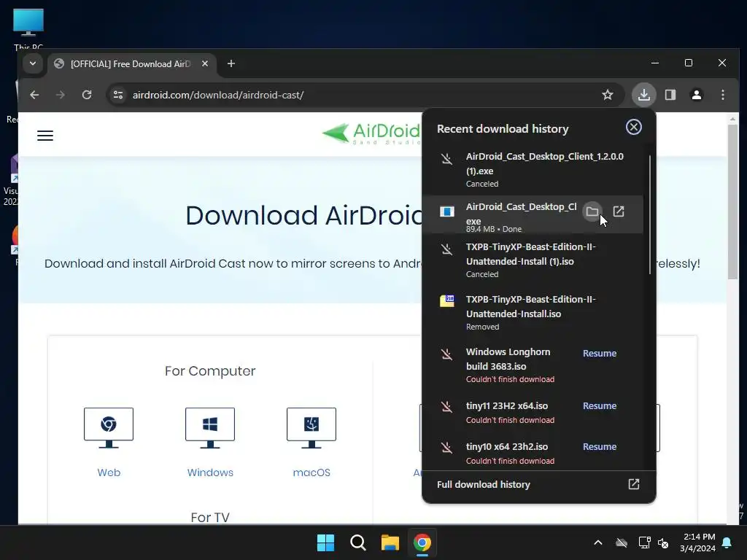Show hidden system tray icons
Screen dimensions: 747x560
pyautogui.click(x=598, y=542)
